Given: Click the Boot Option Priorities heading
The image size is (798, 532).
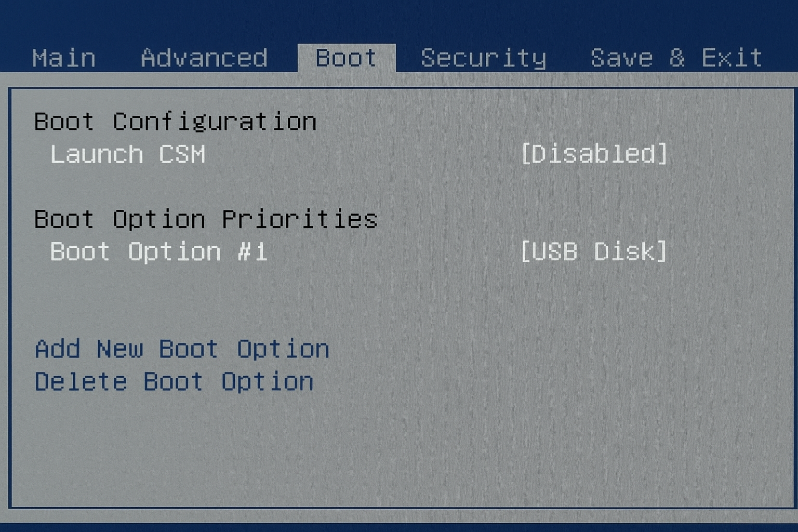Looking at the screenshot, I should [x=205, y=218].
